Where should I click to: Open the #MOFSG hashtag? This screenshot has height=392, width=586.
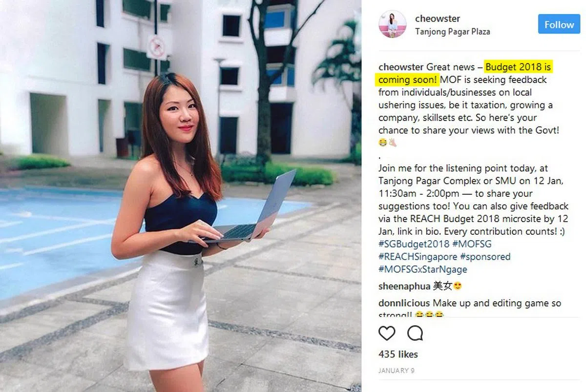point(472,244)
